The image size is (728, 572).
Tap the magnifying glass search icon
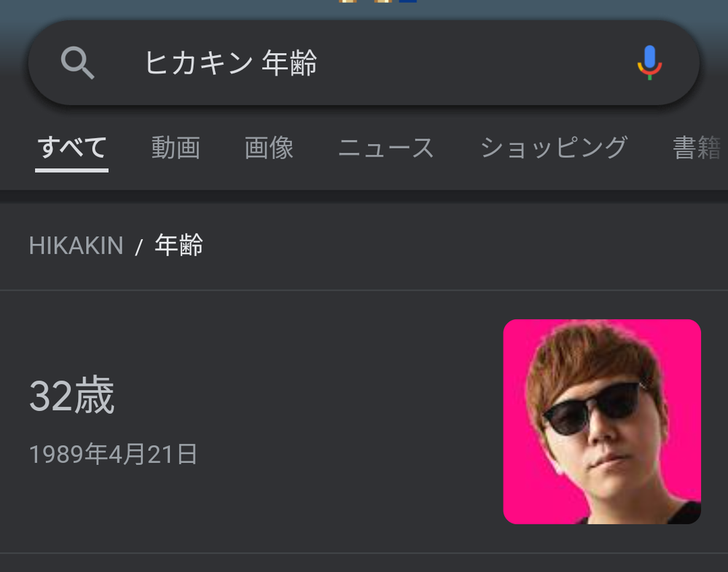(x=77, y=63)
